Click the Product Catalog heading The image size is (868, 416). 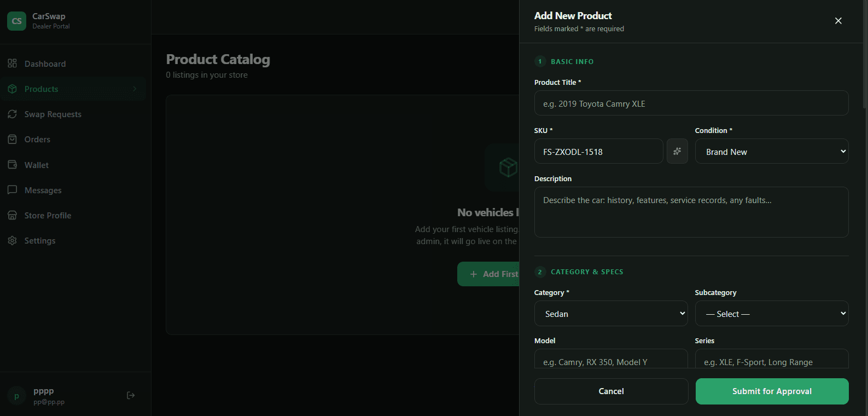point(218,59)
